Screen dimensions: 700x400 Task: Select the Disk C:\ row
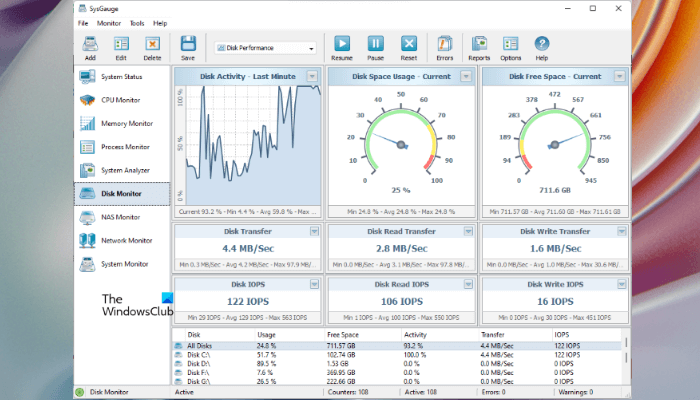tap(195, 355)
